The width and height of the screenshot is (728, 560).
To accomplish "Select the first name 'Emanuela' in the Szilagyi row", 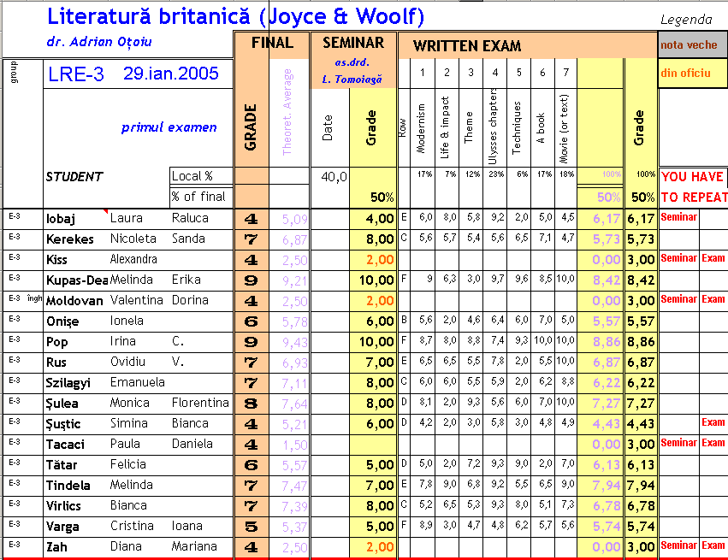I will pyautogui.click(x=138, y=382).
